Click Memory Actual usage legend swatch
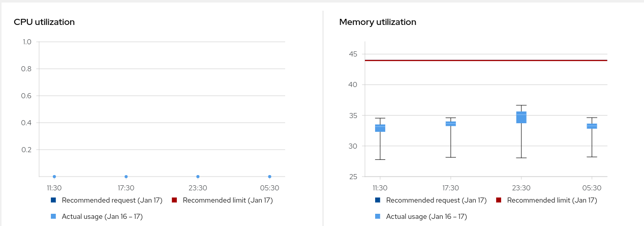The height and width of the screenshot is (226, 644). (x=378, y=216)
